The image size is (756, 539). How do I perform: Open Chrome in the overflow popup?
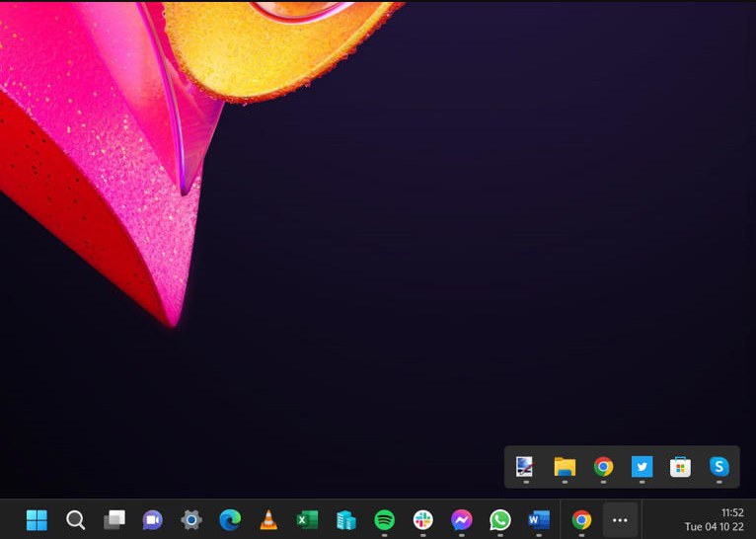[603, 467]
